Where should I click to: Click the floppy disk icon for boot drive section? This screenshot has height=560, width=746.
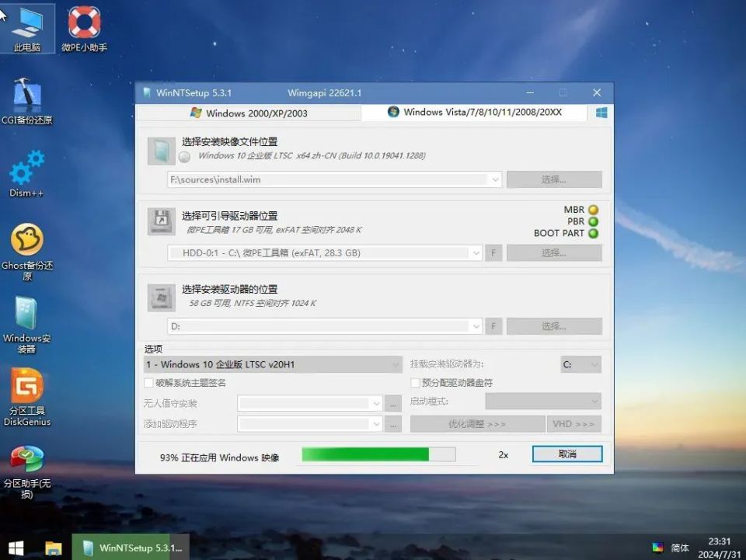click(x=161, y=222)
